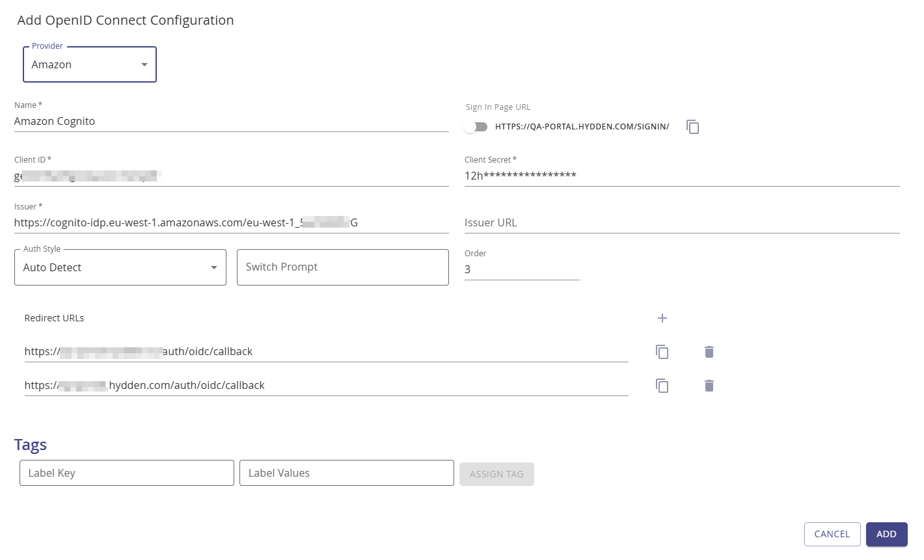
Task: Delete the second redirect URL
Action: [x=709, y=386]
